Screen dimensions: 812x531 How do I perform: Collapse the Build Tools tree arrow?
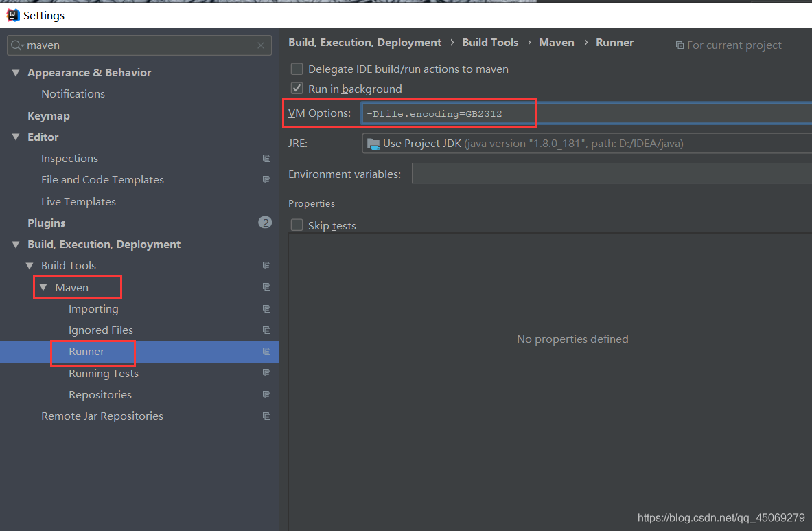pyautogui.click(x=30, y=266)
